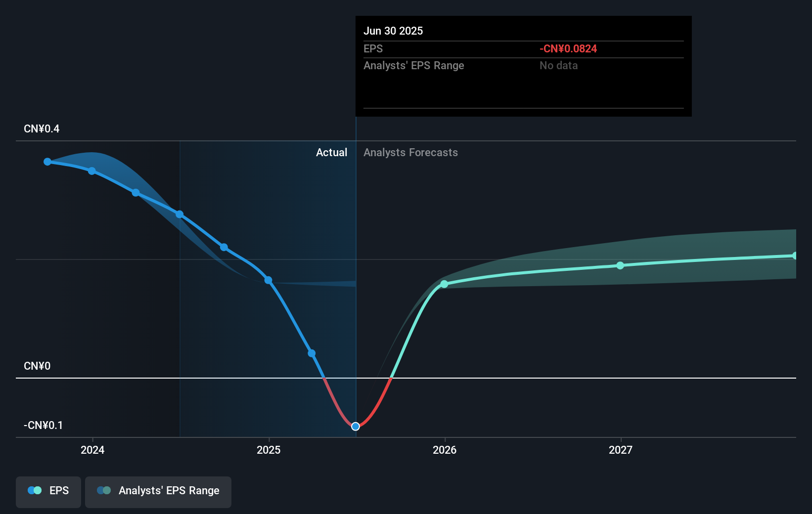Image resolution: width=812 pixels, height=514 pixels.
Task: Click the blue data point near CN¥0 line
Action: pos(311,353)
